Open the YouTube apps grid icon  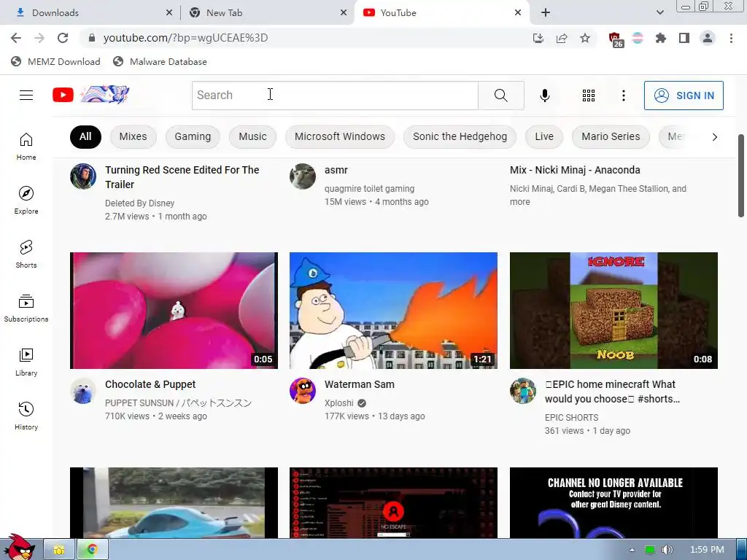click(x=589, y=96)
